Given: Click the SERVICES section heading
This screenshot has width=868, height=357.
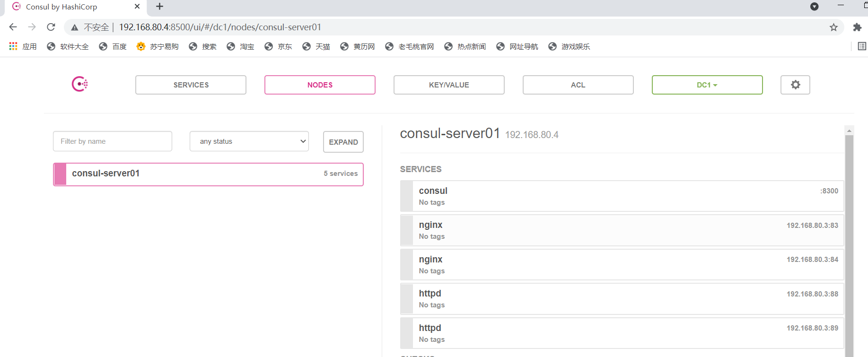Looking at the screenshot, I should tap(421, 169).
